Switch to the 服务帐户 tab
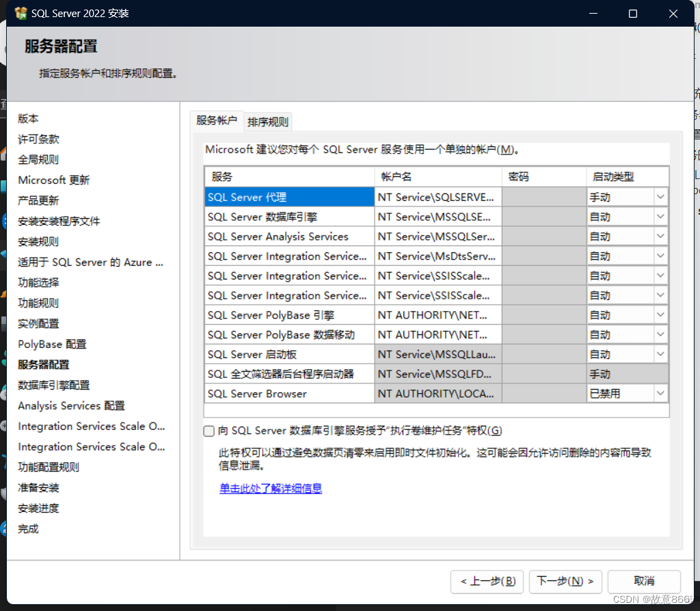The height and width of the screenshot is (611, 700). (217, 121)
